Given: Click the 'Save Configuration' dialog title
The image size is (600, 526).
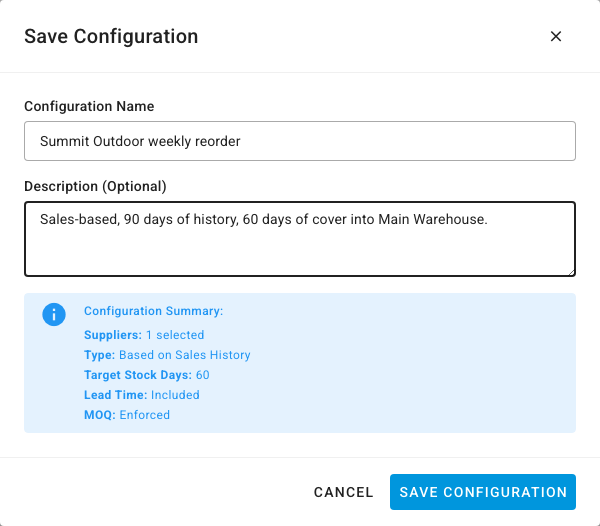Looking at the screenshot, I should tap(111, 36).
